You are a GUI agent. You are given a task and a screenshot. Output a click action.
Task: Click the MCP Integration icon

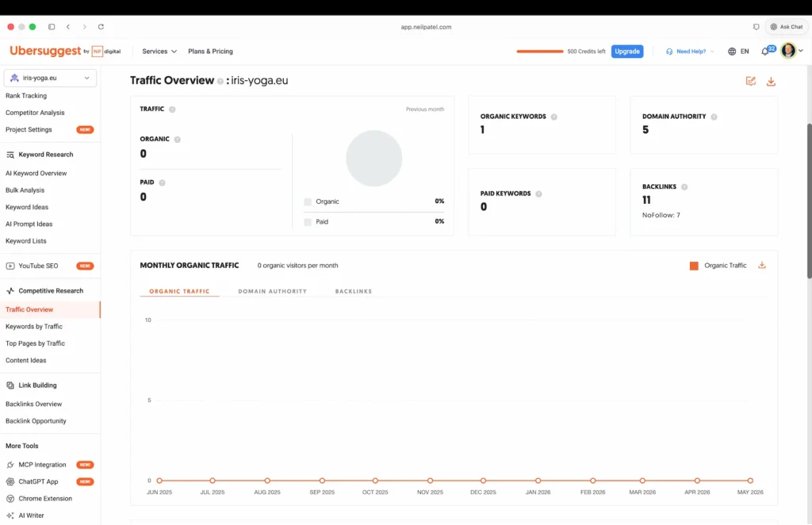tap(10, 465)
